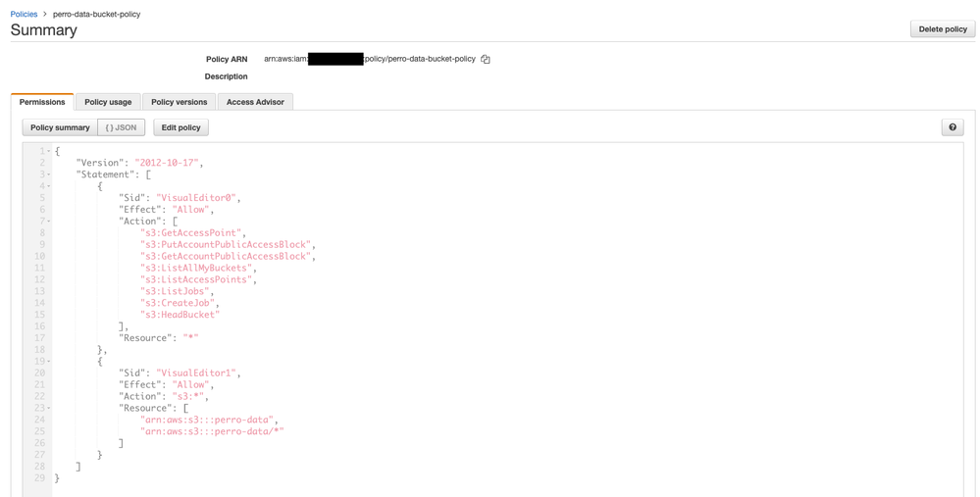Screen dimensions: 980x497
Task: Click the "Resource": "*" on line 17
Action: tap(159, 338)
